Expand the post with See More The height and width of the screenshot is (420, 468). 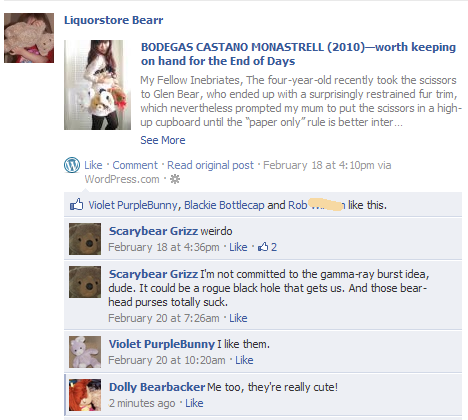click(x=163, y=140)
